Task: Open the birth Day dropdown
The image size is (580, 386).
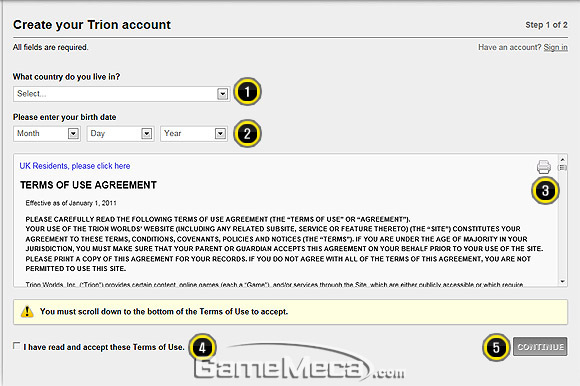Action: 120,133
